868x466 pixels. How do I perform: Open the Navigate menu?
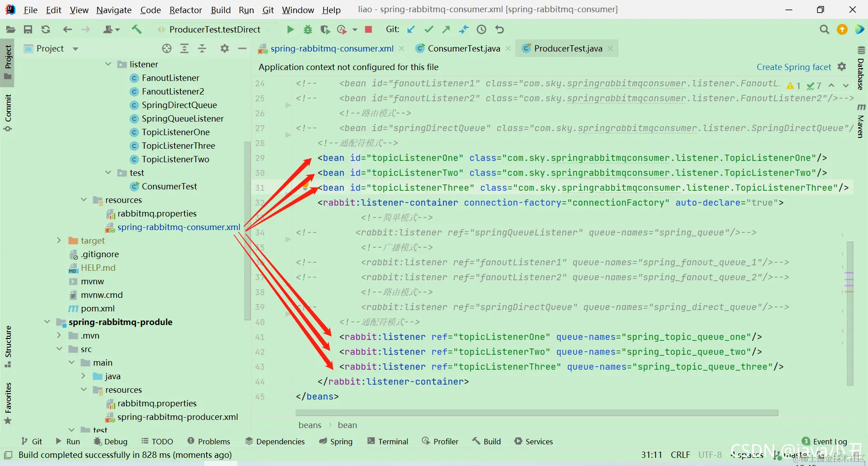point(114,9)
